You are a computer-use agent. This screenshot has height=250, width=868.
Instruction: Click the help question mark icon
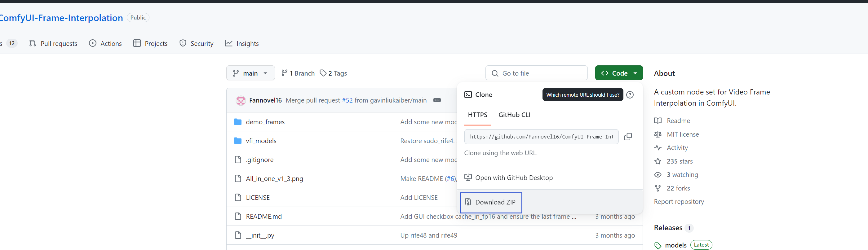[x=629, y=95]
